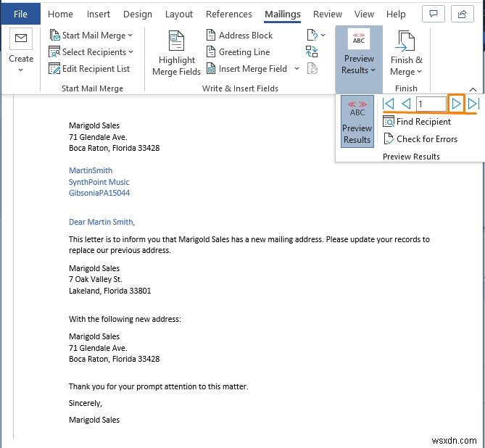Click the Edit Recipient List button

[x=89, y=69]
